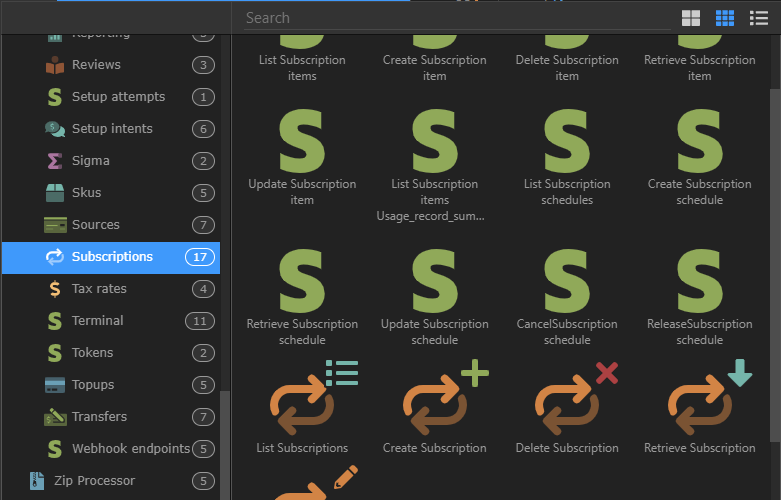Viewport: 781px width, 500px height.
Task: Click the Reviews count badge 3
Action: coord(203,65)
